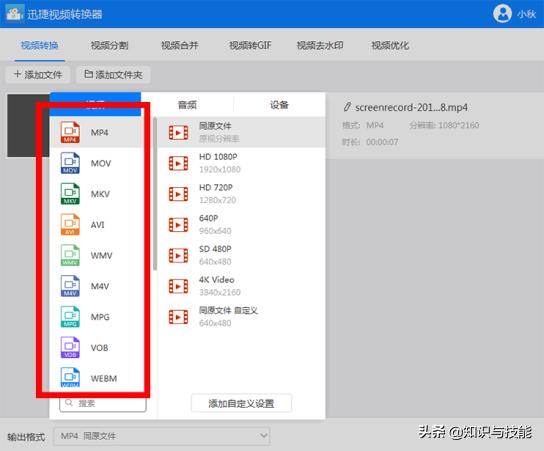This screenshot has width=544, height=451.
Task: Select the AVI format icon
Action: (x=70, y=224)
